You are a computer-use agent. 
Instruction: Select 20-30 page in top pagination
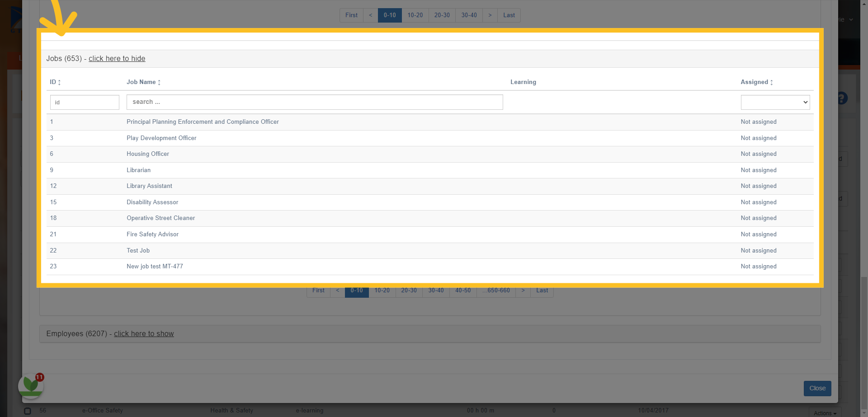[x=442, y=15]
